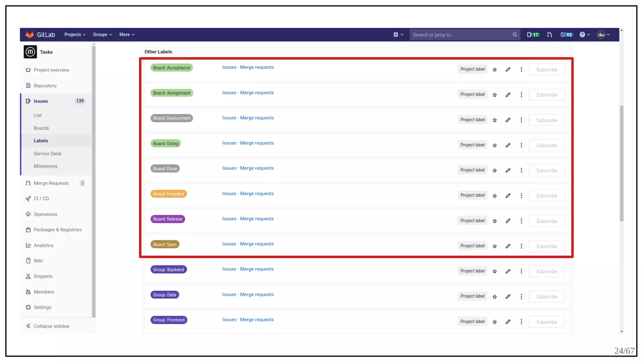The height and width of the screenshot is (362, 644).
Task: Open the new item plus dropdown
Action: coord(398,35)
